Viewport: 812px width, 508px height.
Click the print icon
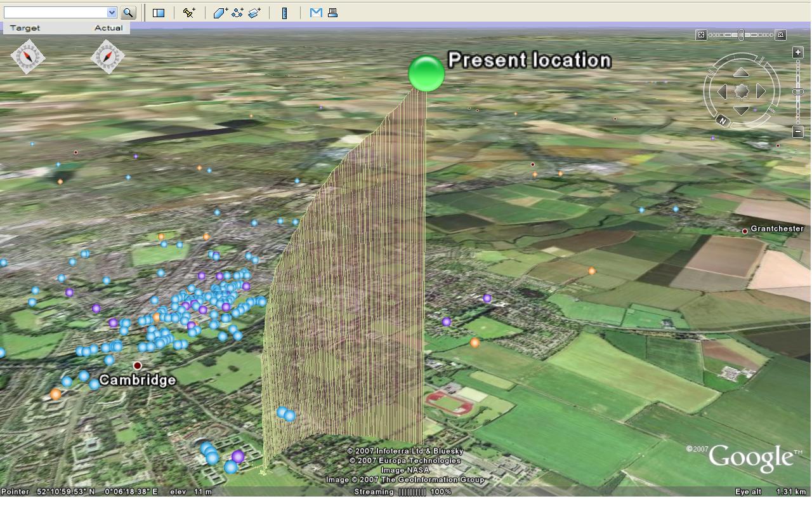tap(332, 12)
